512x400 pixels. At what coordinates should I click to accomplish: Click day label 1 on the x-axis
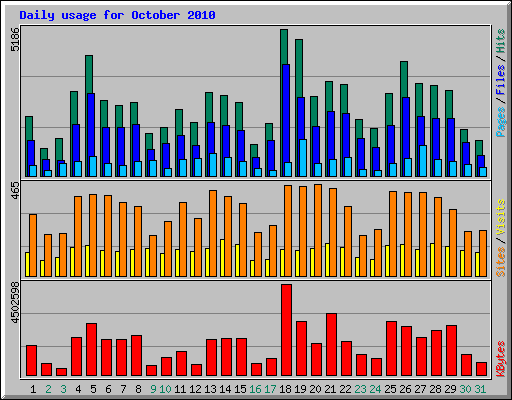33,389
